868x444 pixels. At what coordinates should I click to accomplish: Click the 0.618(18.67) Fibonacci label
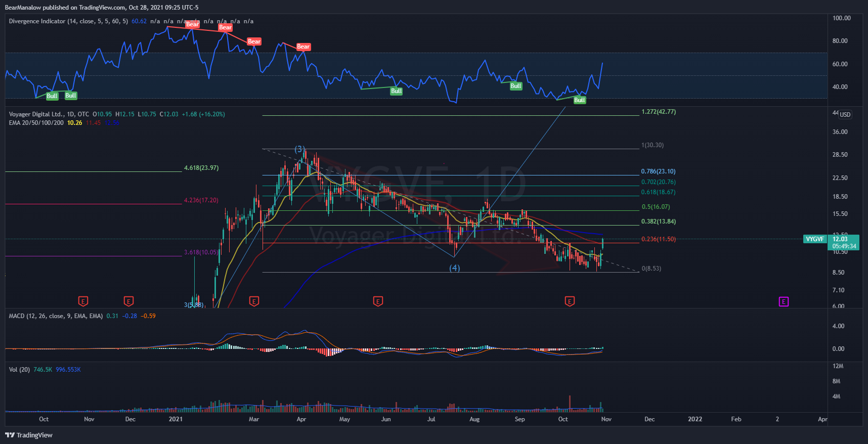(x=659, y=192)
